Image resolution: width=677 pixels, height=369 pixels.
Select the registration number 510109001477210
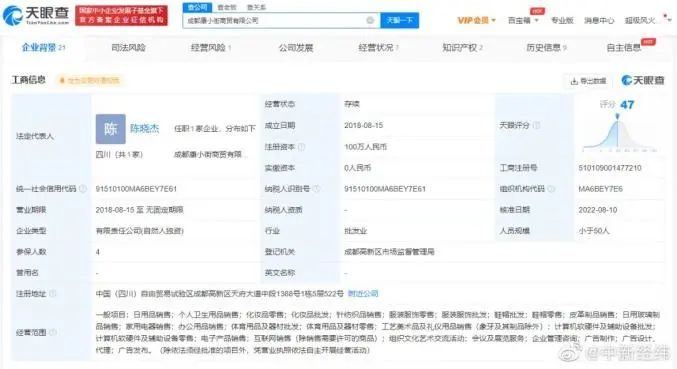click(610, 167)
